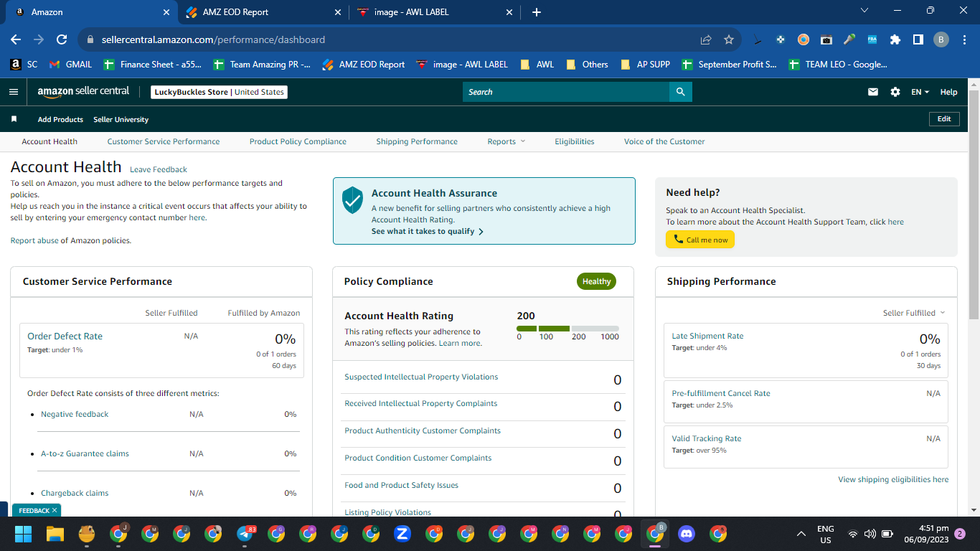Screen dimensions: 980x551
Task: Show hidden system tray icons
Action: [801, 534]
